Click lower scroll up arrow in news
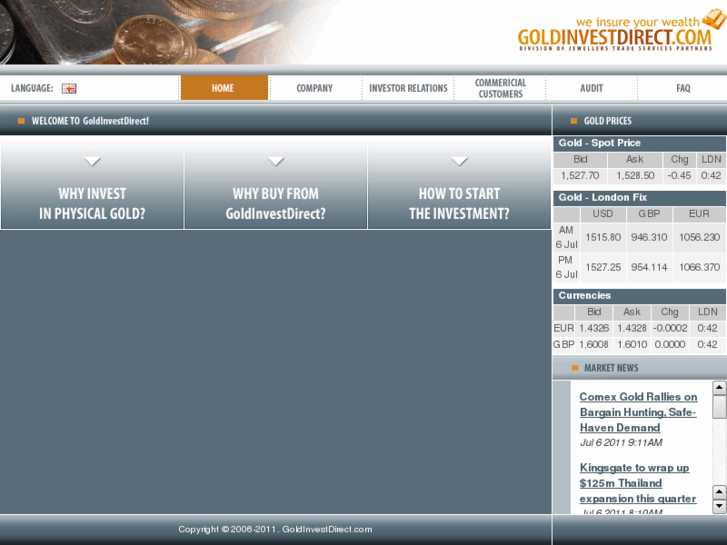The width and height of the screenshot is (727, 545). click(x=719, y=492)
